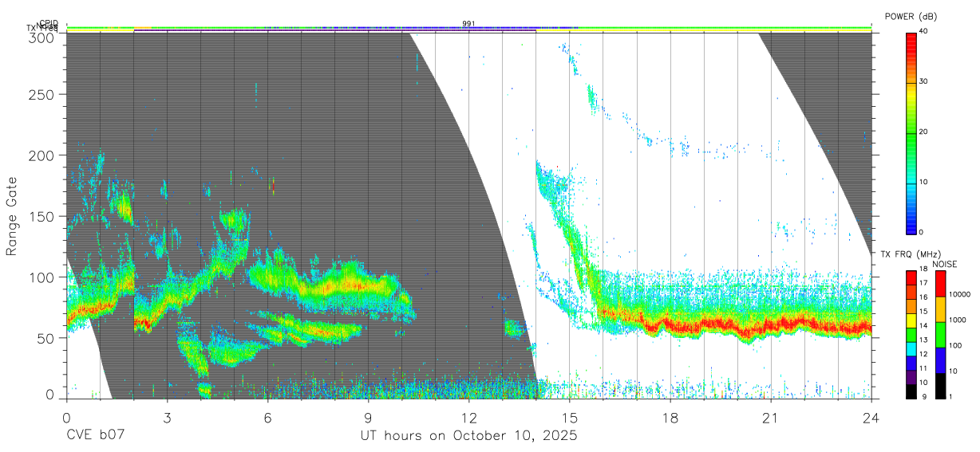
Task: Select 9 on the TX frequency scale
Action: [923, 396]
